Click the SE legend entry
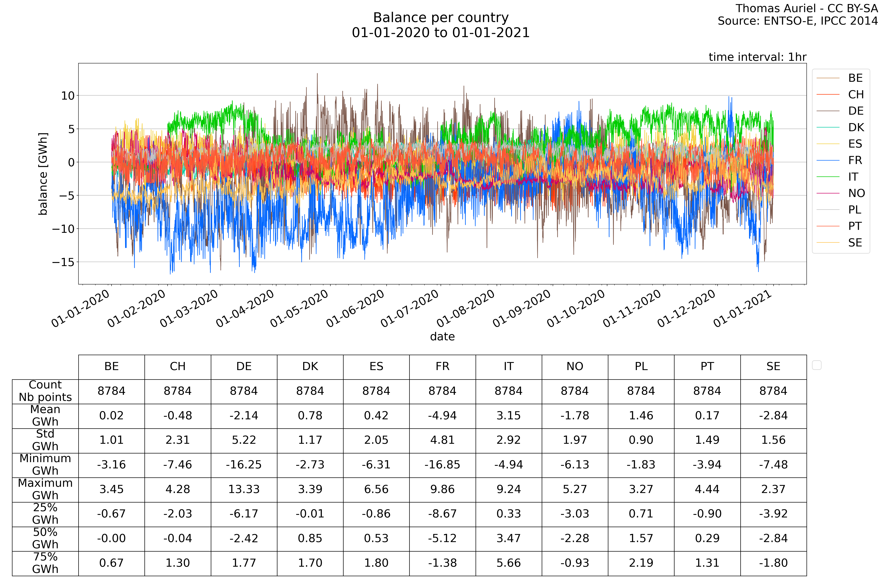 855,243
